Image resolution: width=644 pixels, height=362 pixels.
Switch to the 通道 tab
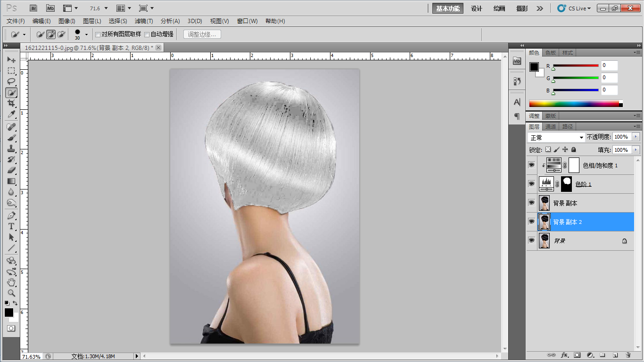[551, 126]
